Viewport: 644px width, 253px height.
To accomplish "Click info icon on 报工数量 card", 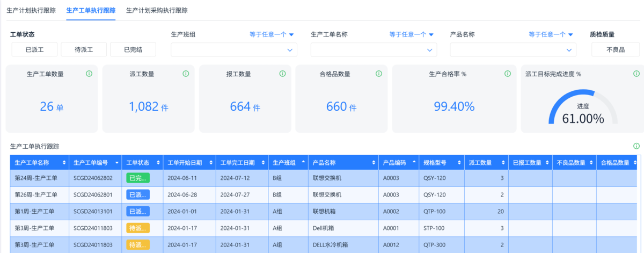I will (x=282, y=74).
